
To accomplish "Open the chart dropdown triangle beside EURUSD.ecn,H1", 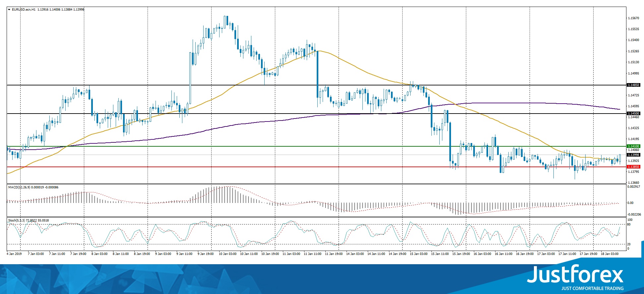I will coord(9,10).
